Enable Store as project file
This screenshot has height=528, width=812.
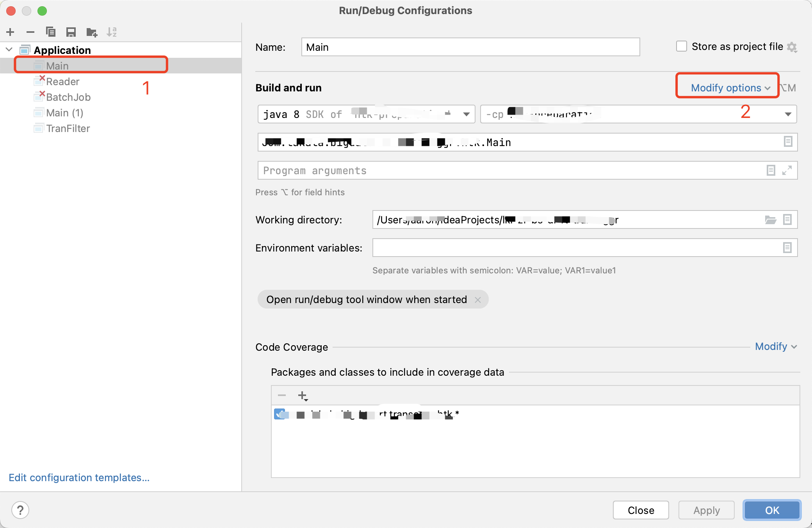(682, 46)
